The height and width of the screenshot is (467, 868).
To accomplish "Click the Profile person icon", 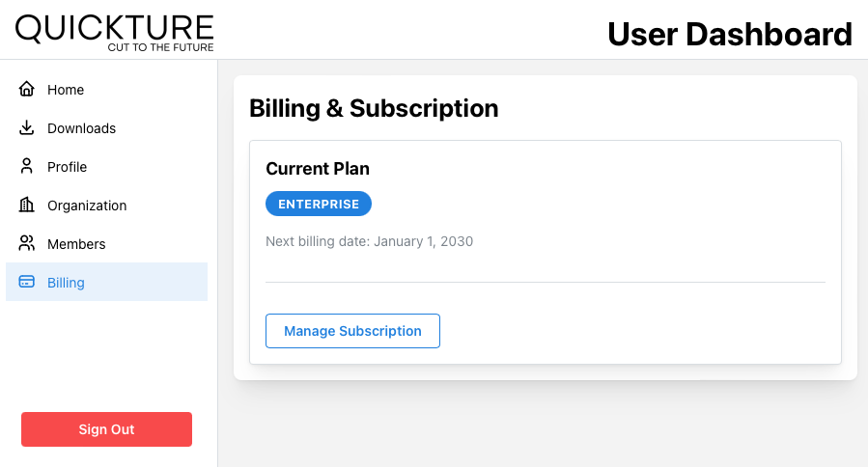I will tap(27, 166).
